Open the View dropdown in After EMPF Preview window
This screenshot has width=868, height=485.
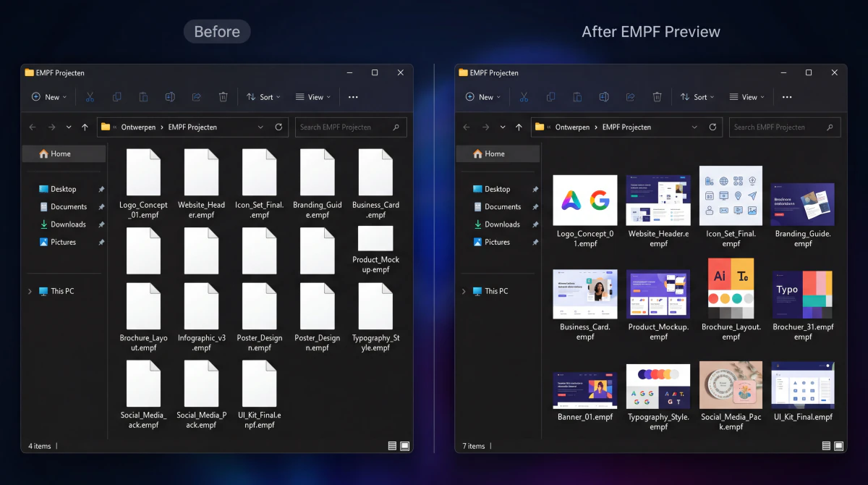746,97
